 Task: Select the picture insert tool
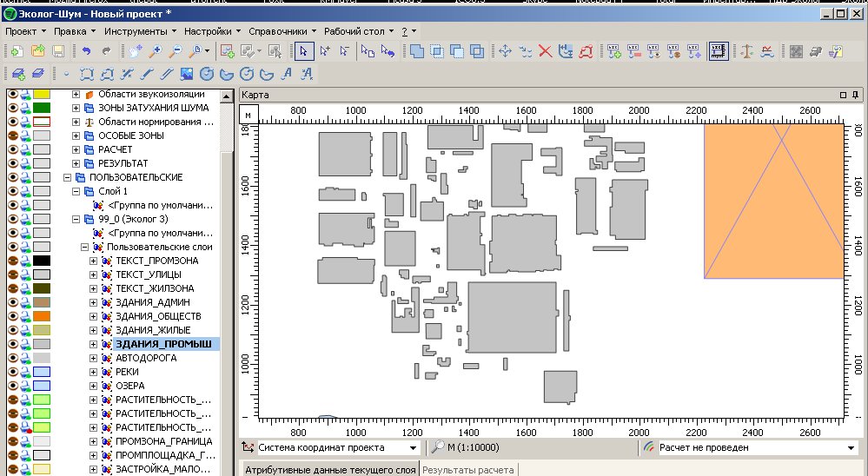click(187, 74)
